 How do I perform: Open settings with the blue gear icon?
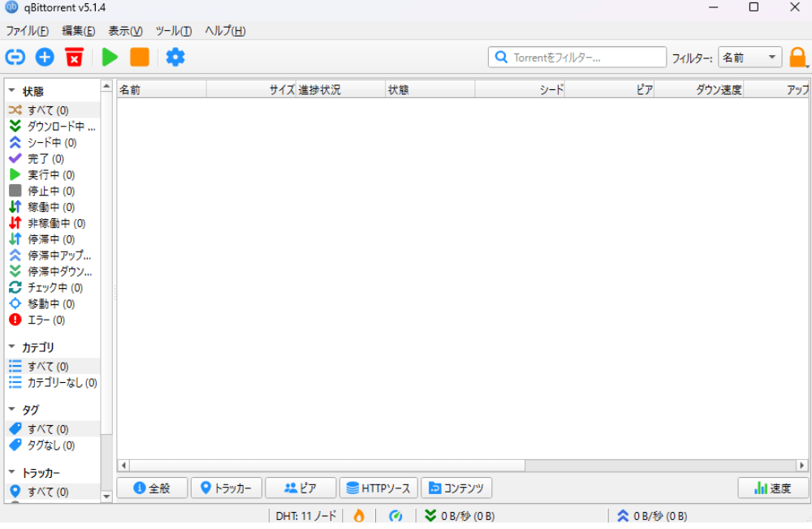[x=175, y=57]
